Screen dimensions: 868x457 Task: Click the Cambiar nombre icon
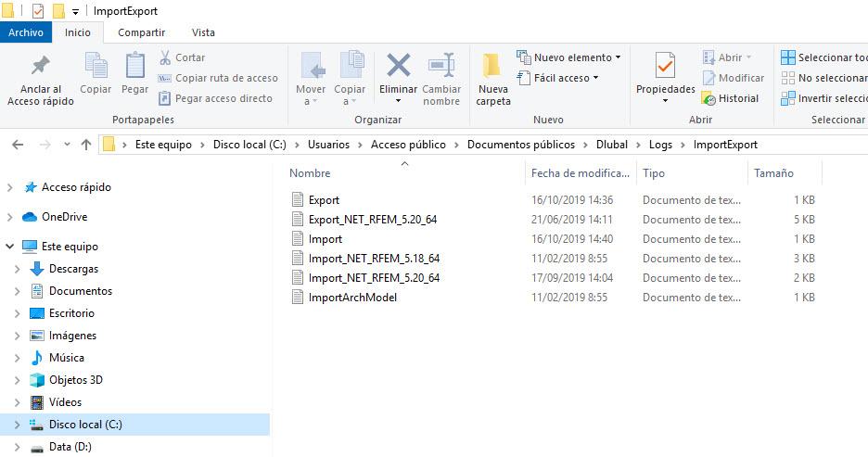point(441,66)
